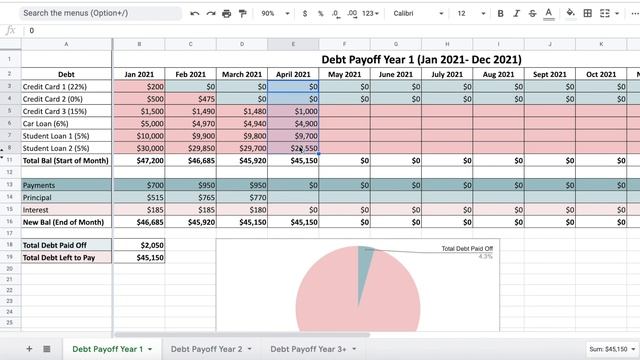Image resolution: width=640 pixels, height=360 pixels.
Task: Click the $29,850 cell in Feb 2021
Action: coord(191,148)
